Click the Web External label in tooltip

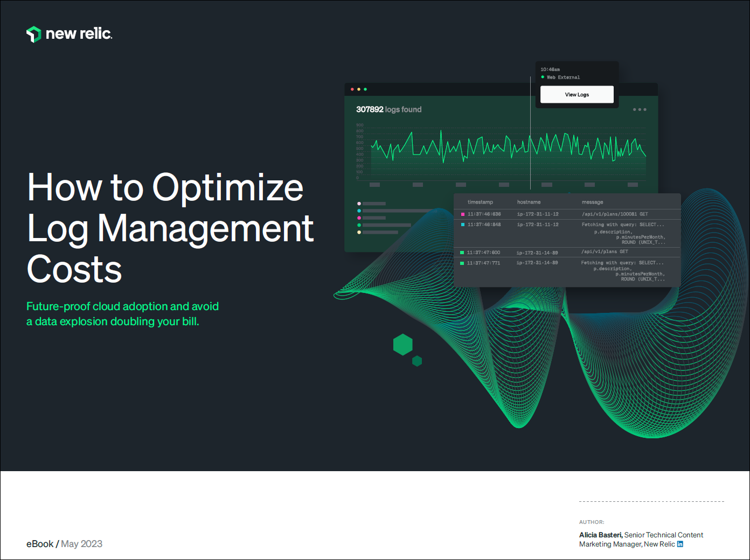coord(563,78)
